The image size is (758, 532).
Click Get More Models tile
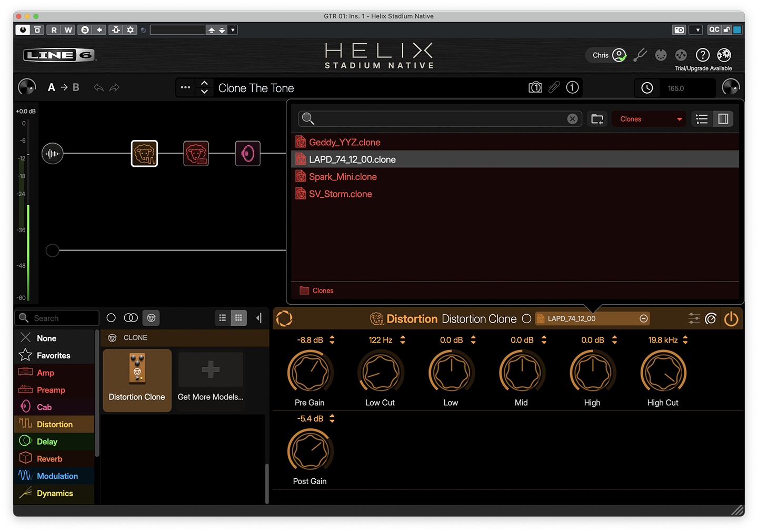tap(211, 380)
